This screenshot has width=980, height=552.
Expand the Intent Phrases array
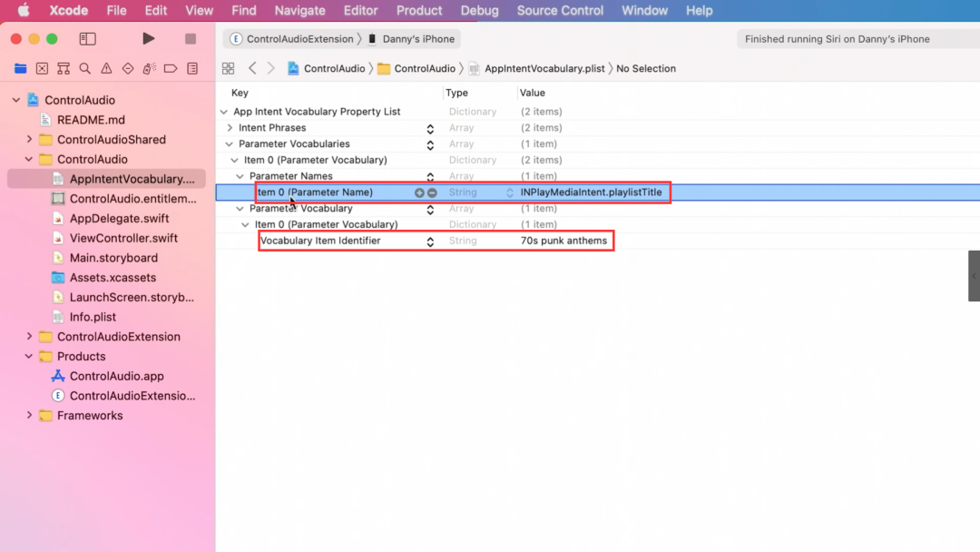(230, 127)
